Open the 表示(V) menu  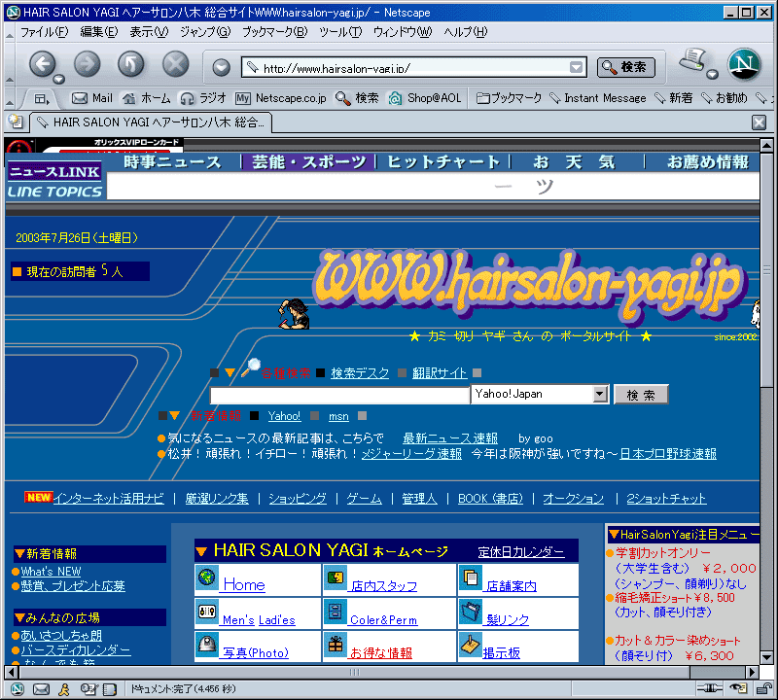pos(149,32)
